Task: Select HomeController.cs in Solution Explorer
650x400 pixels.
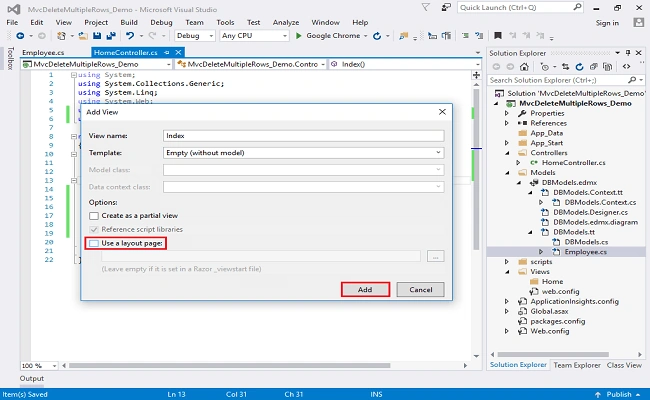Action: click(573, 163)
